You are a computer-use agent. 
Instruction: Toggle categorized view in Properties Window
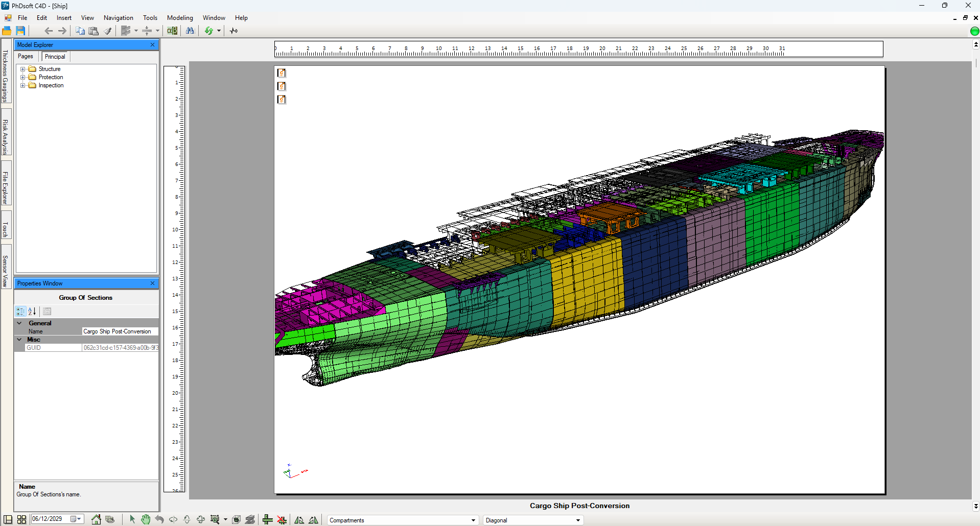click(x=20, y=311)
